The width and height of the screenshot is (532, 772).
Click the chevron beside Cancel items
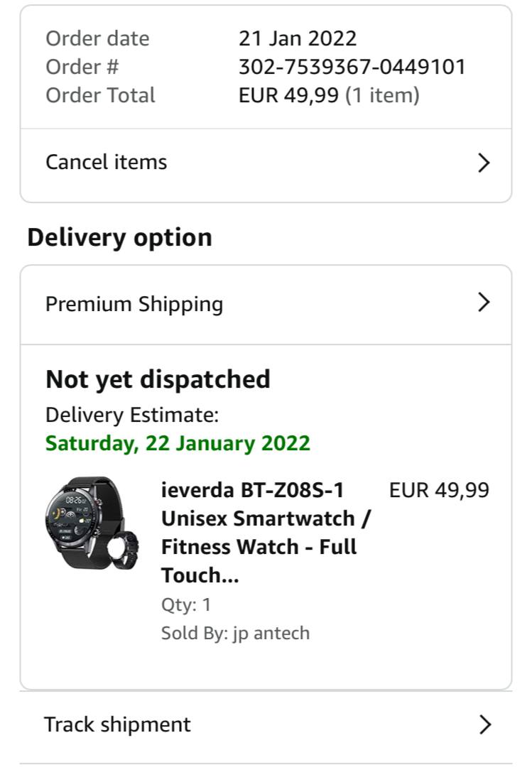[x=484, y=163]
